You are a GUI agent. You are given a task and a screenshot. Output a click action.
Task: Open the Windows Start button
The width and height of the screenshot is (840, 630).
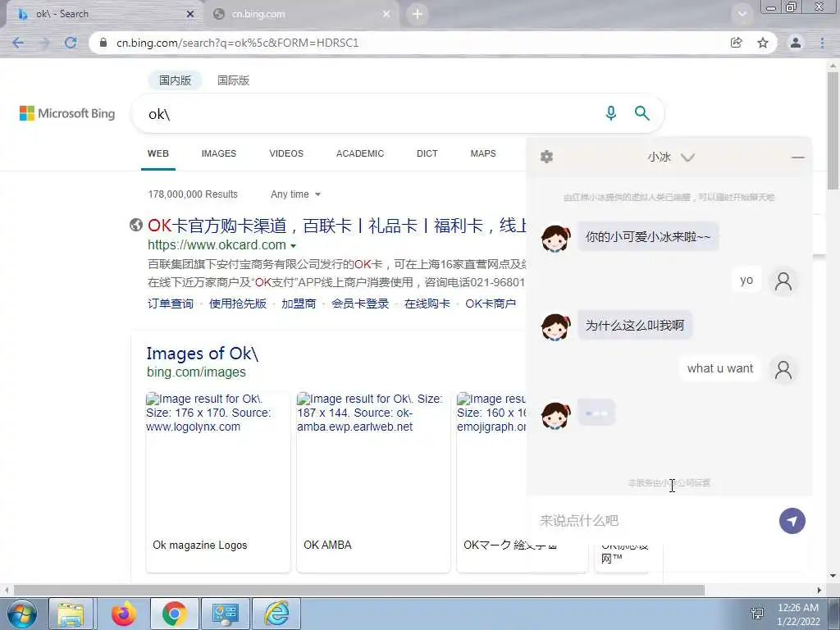pos(21,614)
